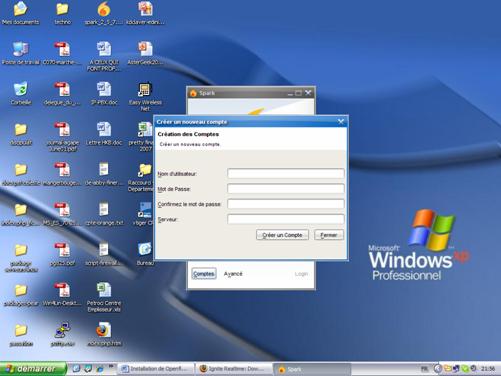Screen dimensions: 501x376
Task: Select the Raccourci Departement folder shortcut
Action: pos(142,177)
